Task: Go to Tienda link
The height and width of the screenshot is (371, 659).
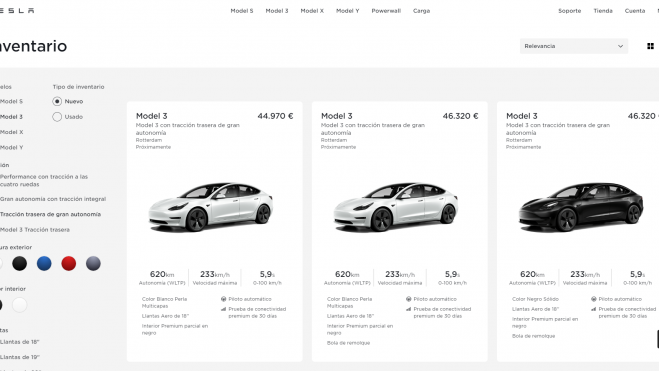Action: (603, 11)
